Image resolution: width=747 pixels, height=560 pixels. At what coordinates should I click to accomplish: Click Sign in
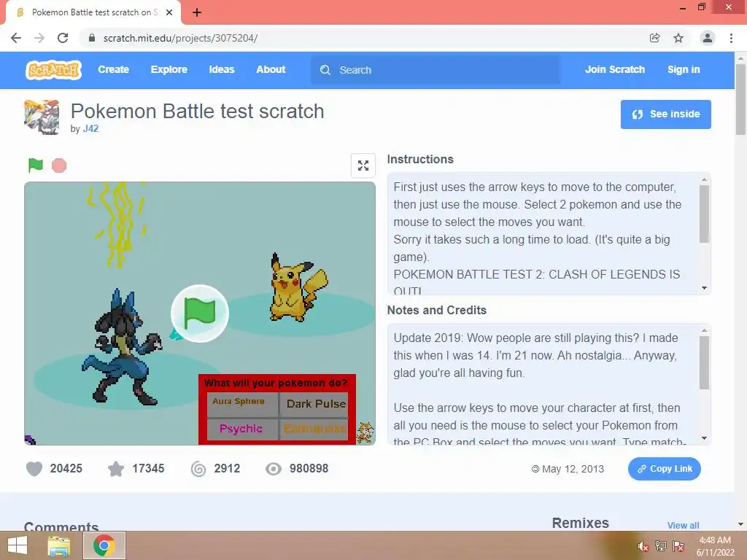(684, 69)
